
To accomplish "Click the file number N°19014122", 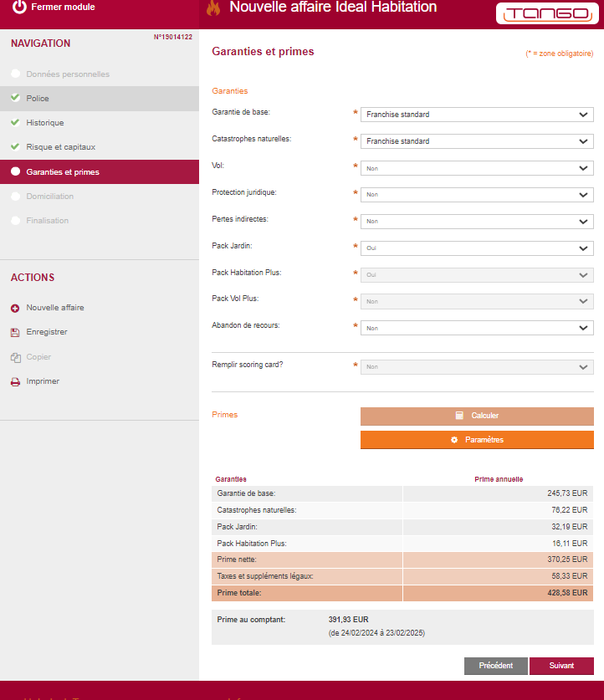I will pyautogui.click(x=173, y=37).
